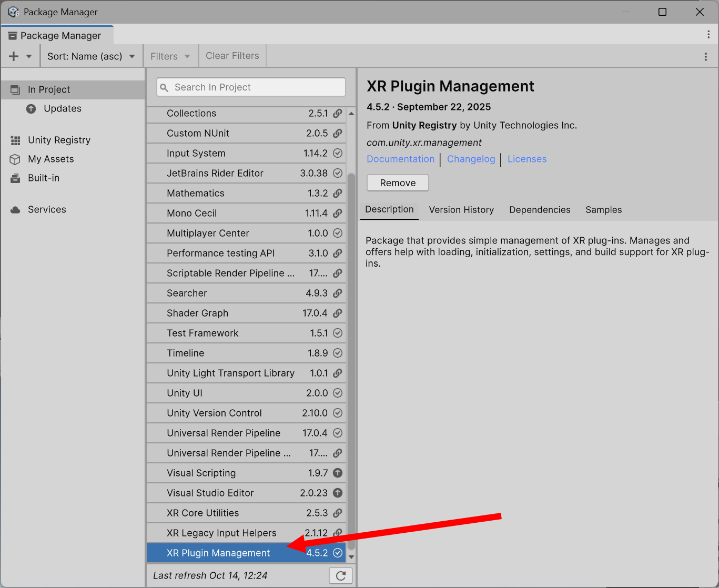Switch to the Dependencies tab

[x=540, y=209]
